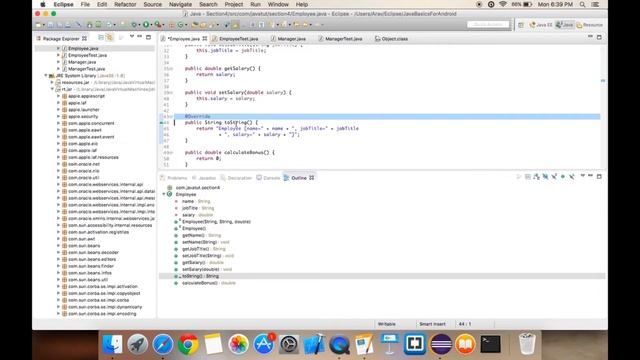
Task: Close the Employee.java editor tab
Action: tap(204, 38)
